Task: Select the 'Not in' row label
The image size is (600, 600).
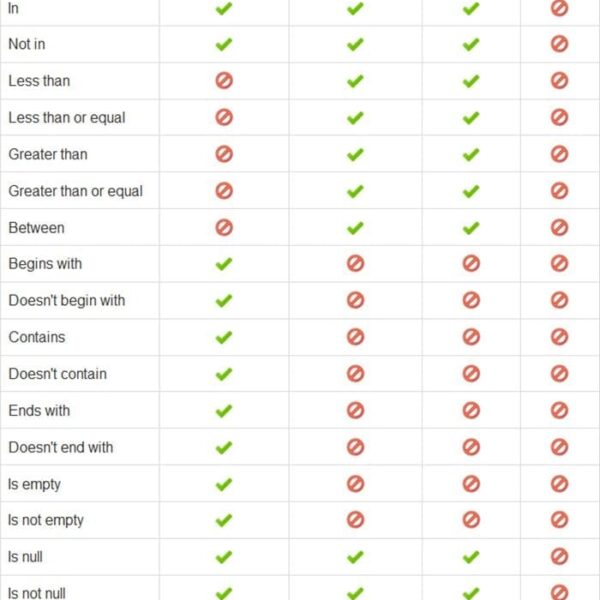Action: coord(27,44)
